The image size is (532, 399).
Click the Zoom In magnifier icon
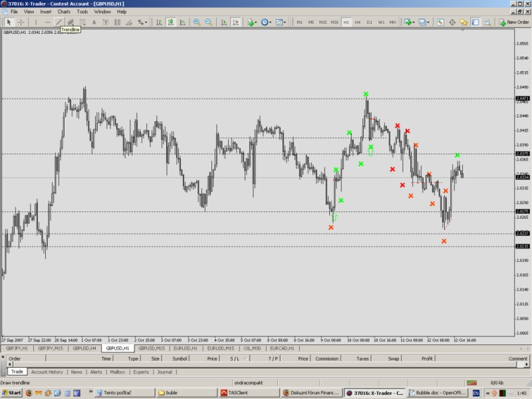tap(197, 22)
